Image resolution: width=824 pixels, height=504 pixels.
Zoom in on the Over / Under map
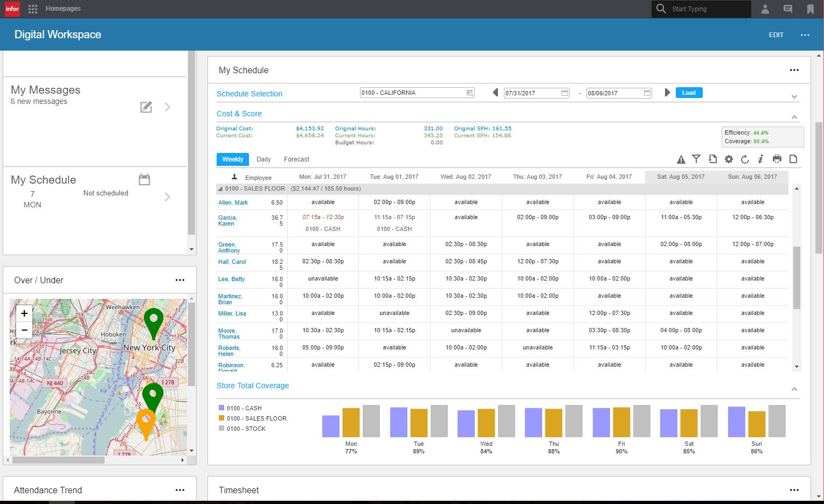pos(24,313)
